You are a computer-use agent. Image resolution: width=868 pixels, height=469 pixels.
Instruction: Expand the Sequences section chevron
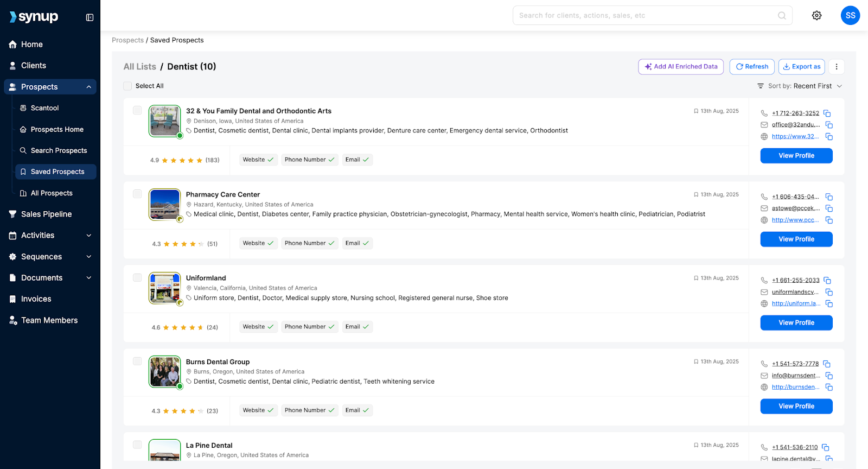click(89, 257)
